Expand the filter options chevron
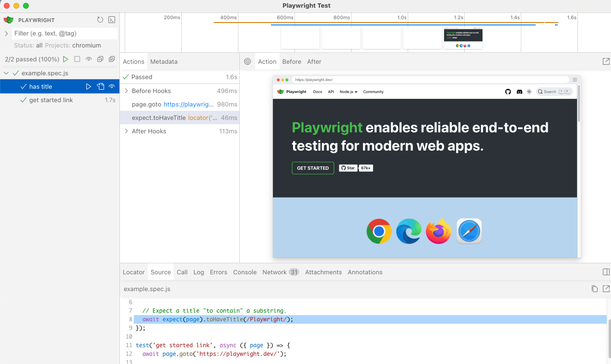Screen dimensions: 611x364 tap(6, 34)
